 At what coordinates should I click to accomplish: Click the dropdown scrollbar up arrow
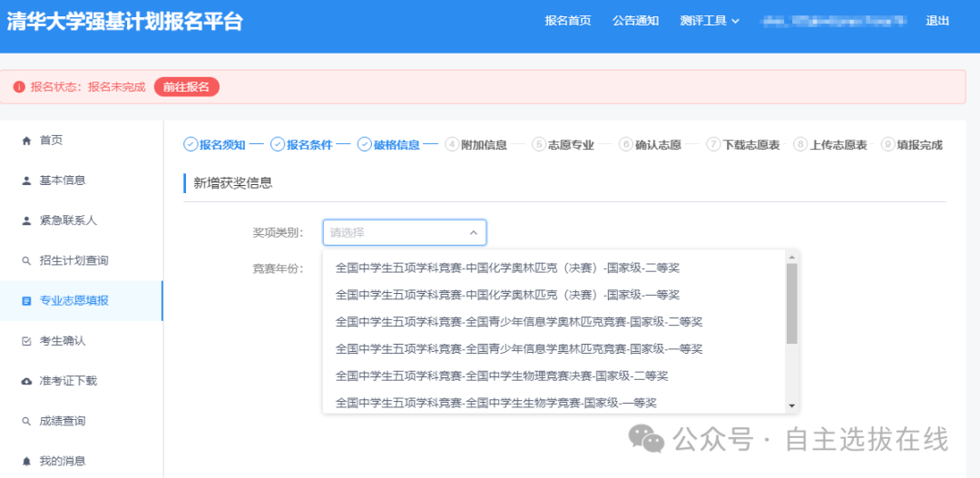(792, 257)
